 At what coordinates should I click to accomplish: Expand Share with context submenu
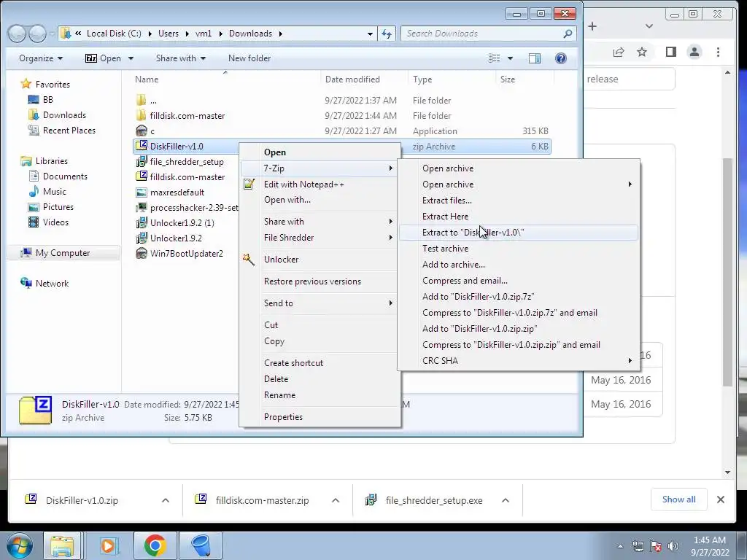tap(320, 222)
